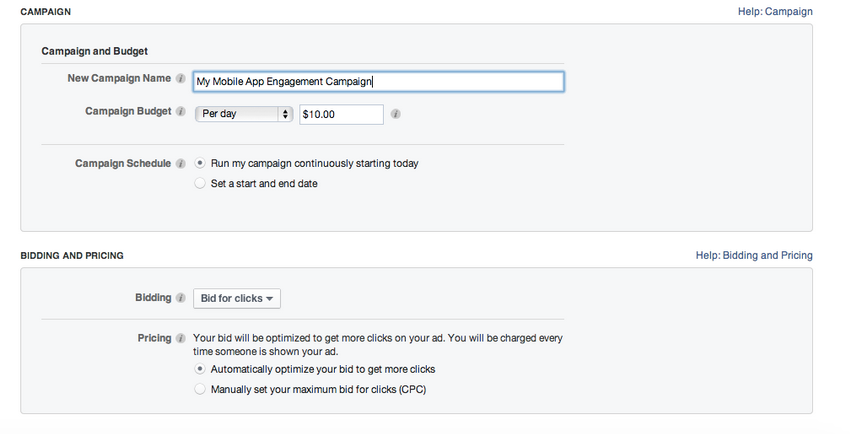Click into the New Campaign Name text field

(x=378, y=82)
